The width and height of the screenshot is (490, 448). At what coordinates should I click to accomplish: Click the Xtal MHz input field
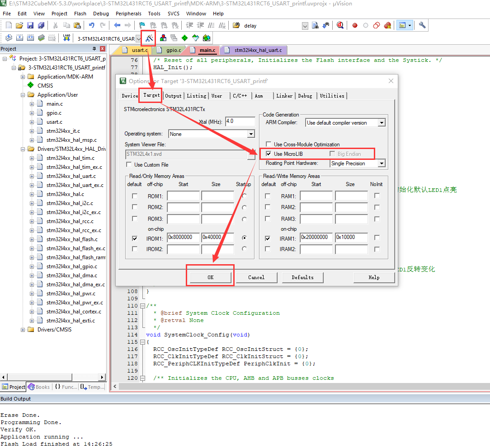[x=240, y=121]
